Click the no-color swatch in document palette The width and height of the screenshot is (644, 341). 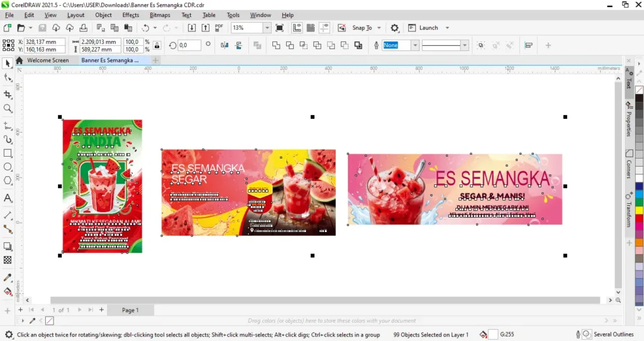pyautogui.click(x=49, y=320)
